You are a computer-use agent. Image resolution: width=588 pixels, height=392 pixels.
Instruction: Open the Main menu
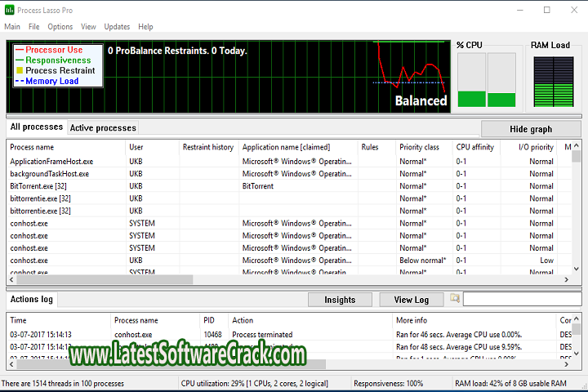click(12, 27)
